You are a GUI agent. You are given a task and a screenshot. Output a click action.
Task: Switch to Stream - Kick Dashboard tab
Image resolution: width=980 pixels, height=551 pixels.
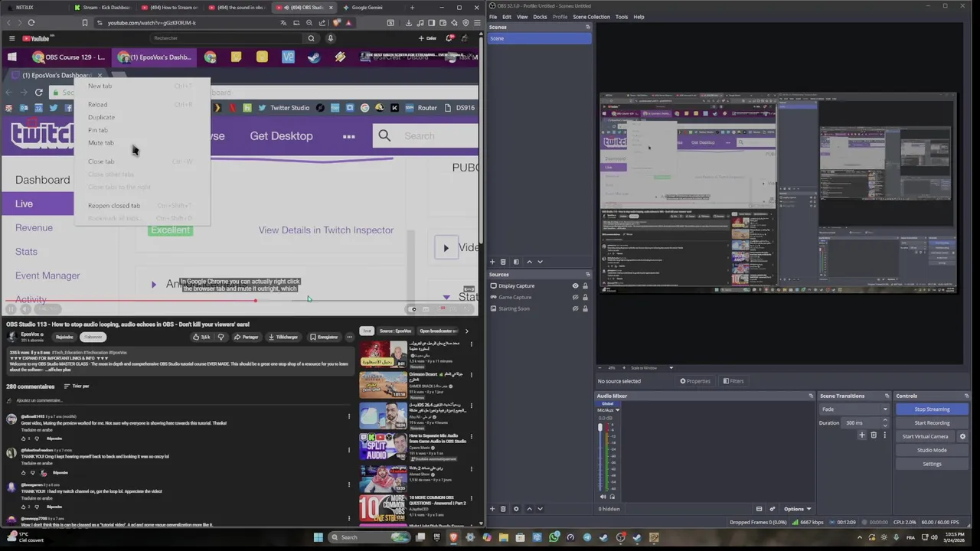(103, 8)
